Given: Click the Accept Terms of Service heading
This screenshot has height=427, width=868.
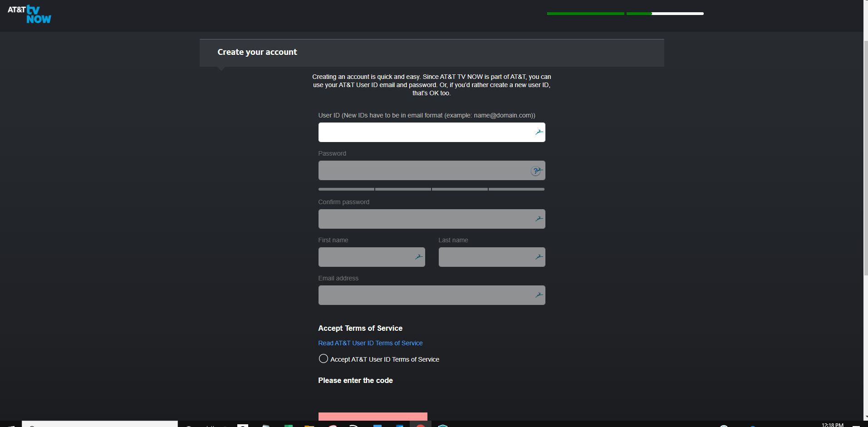Looking at the screenshot, I should click(x=360, y=328).
